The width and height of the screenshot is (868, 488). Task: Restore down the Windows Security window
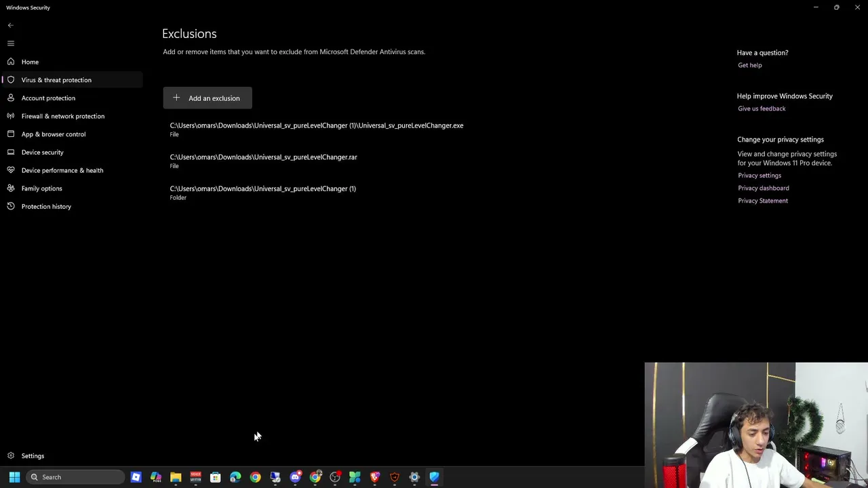(837, 7)
